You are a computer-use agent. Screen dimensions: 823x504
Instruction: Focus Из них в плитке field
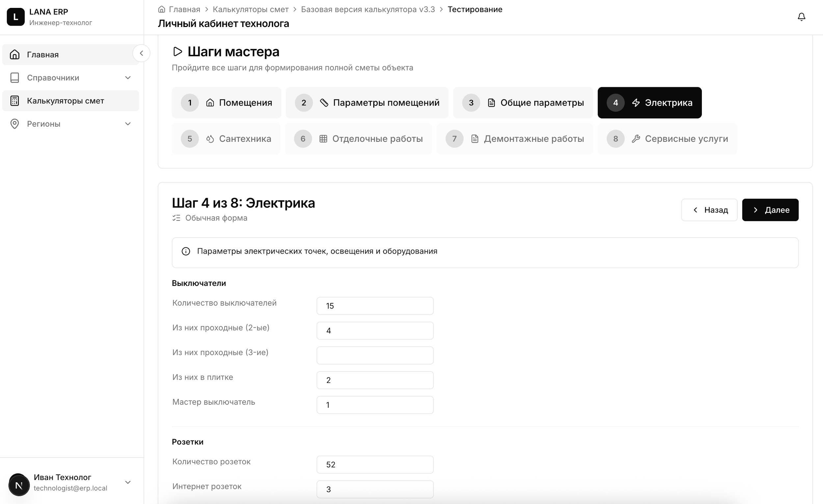coord(375,380)
